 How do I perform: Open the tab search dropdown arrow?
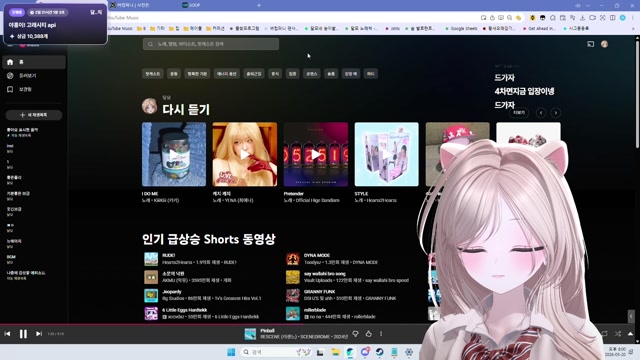pos(588,6)
